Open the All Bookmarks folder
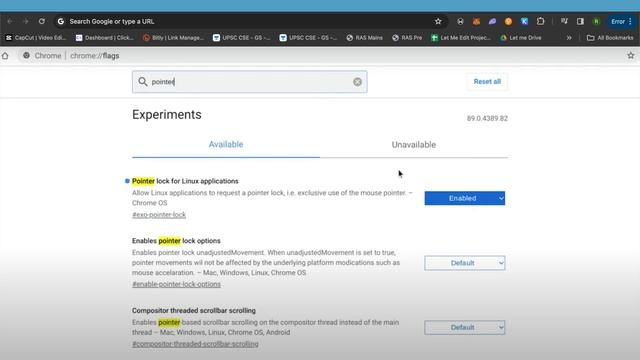 610,38
